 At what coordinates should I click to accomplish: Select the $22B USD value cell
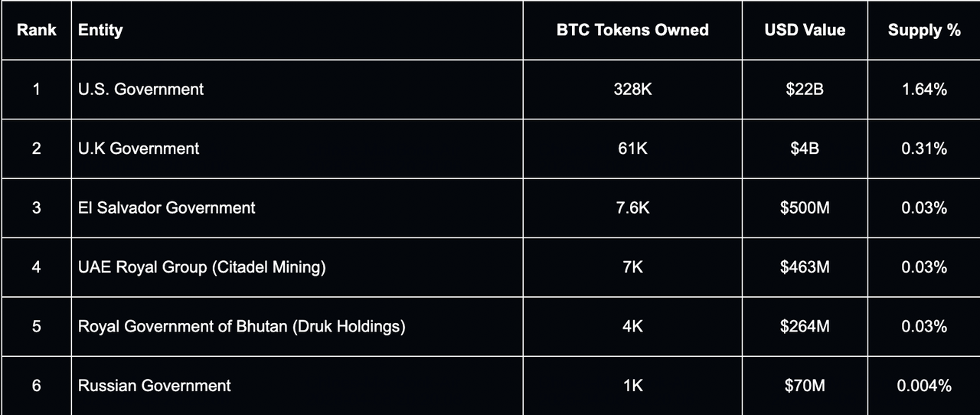click(x=805, y=90)
